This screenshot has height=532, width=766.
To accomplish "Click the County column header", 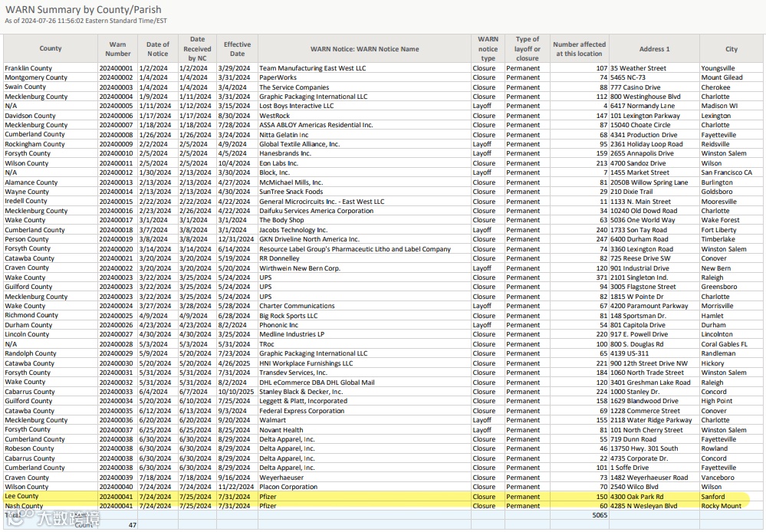I will 51,48.
